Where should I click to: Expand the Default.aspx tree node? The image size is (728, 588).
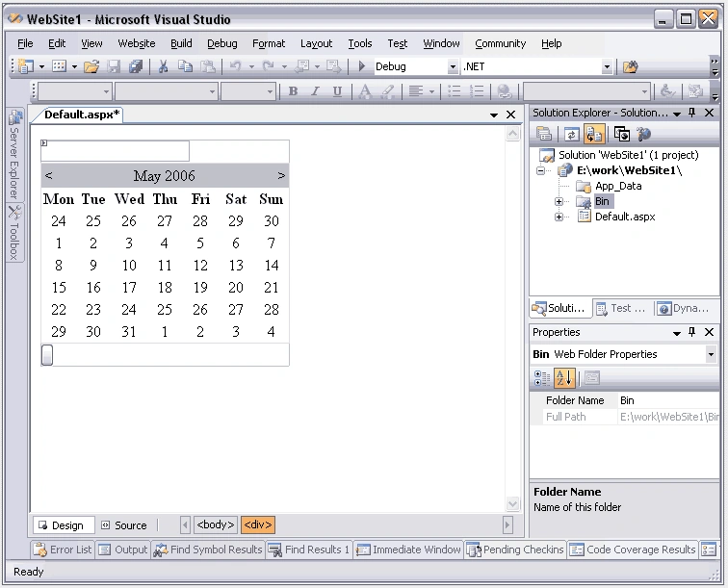[x=559, y=217]
